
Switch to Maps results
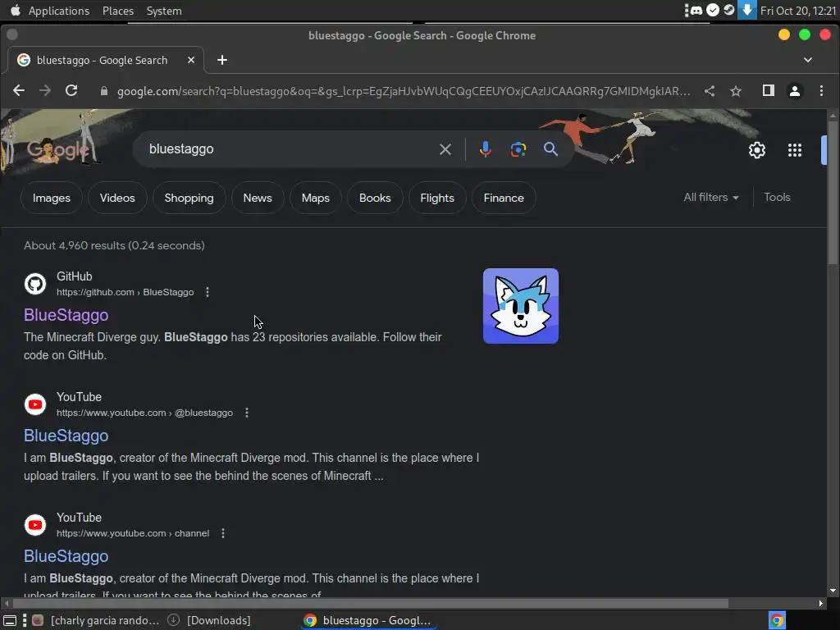click(316, 198)
